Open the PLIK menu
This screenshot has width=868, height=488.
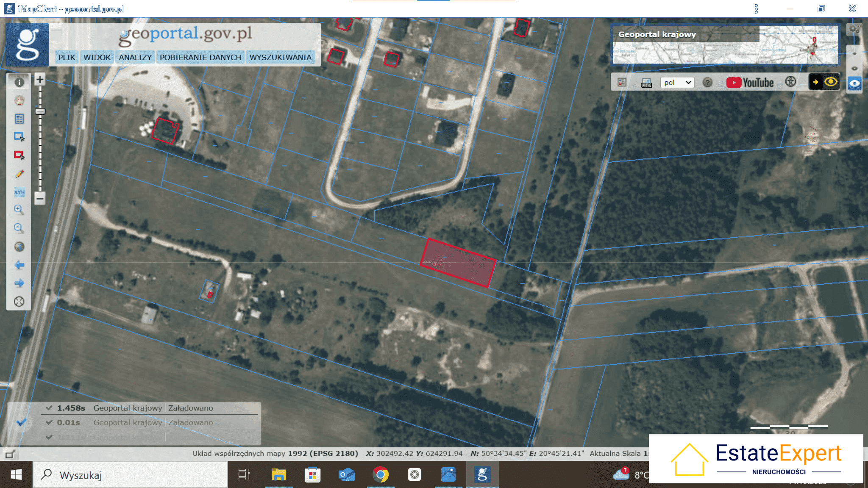point(67,57)
